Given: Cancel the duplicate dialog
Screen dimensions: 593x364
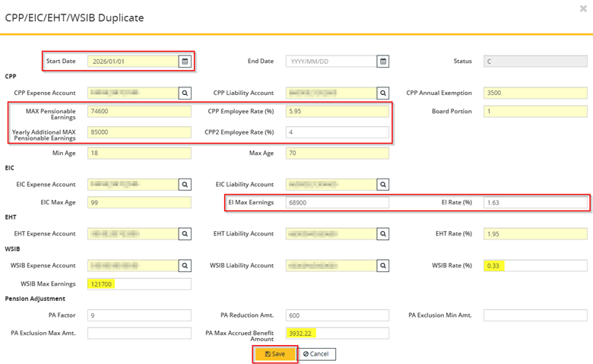Looking at the screenshot, I should (x=316, y=354).
